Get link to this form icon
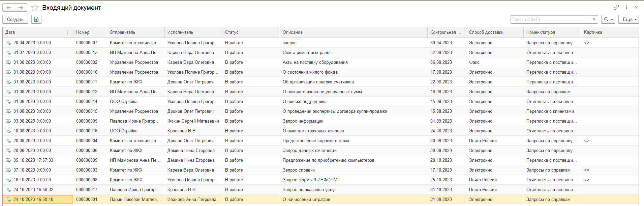 (616, 7)
